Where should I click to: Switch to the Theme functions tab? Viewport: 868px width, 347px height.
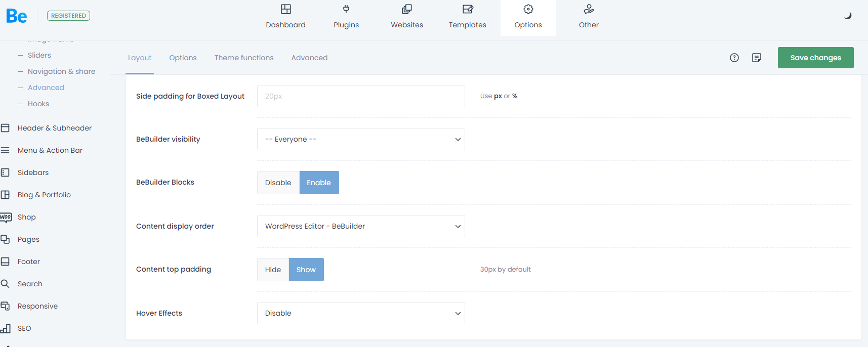click(x=244, y=58)
